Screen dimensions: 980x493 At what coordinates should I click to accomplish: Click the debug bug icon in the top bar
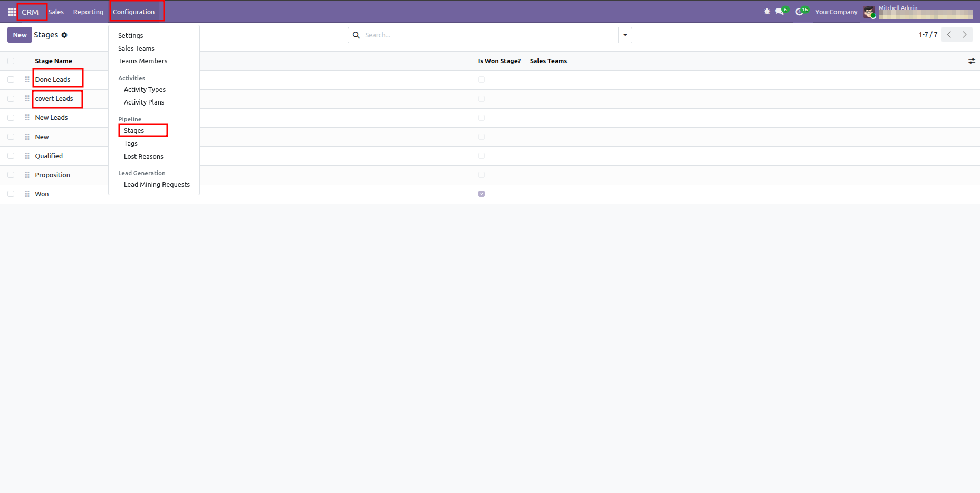(767, 11)
